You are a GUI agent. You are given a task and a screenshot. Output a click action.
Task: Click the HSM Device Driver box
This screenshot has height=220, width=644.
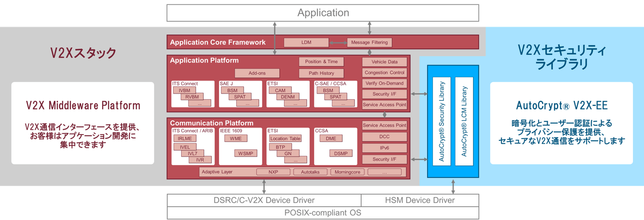(x=420, y=201)
